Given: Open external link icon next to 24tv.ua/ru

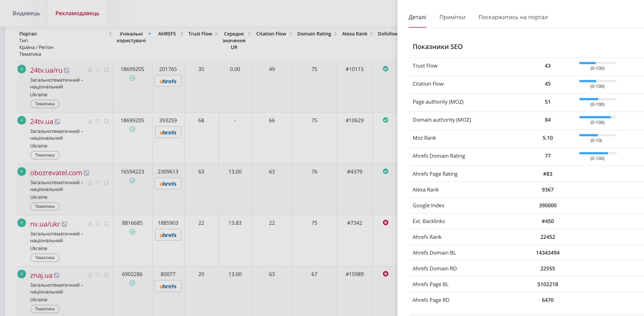Looking at the screenshot, I should click(67, 70).
